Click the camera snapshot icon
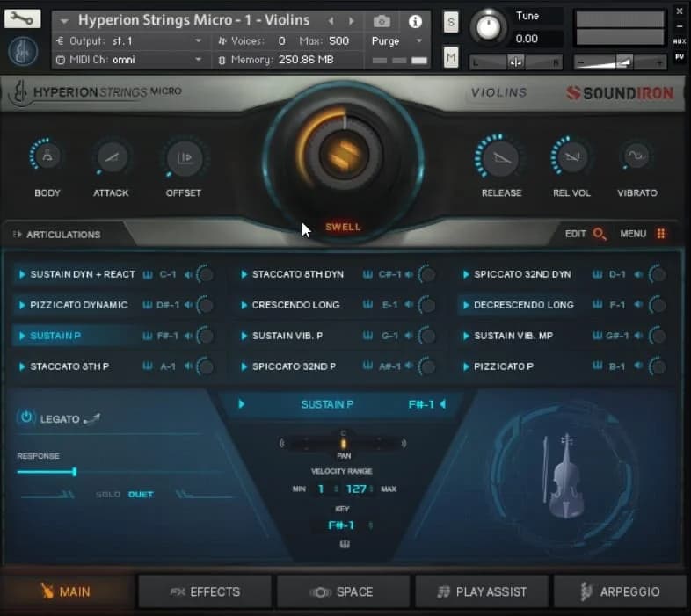The width and height of the screenshot is (691, 616). [x=382, y=21]
